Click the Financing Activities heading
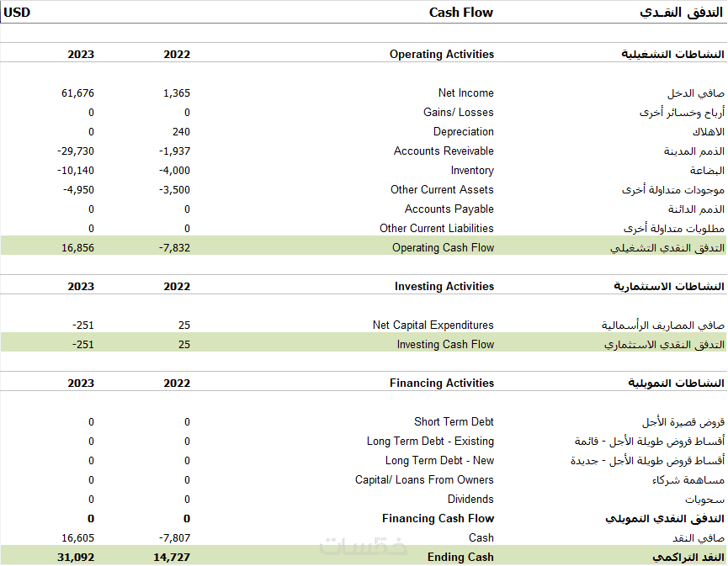 (x=442, y=384)
